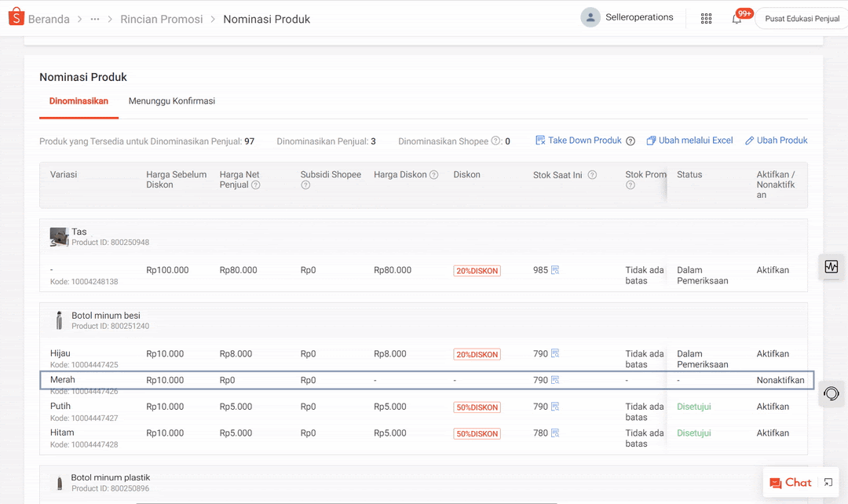Click the Shopee logo icon
This screenshot has height=504, width=848.
pyautogui.click(x=16, y=18)
